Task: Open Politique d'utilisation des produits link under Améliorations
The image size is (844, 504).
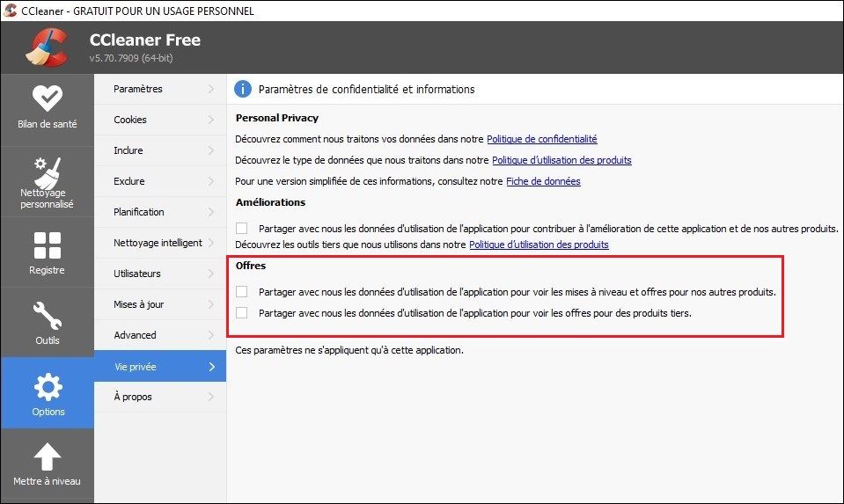Action: (539, 245)
